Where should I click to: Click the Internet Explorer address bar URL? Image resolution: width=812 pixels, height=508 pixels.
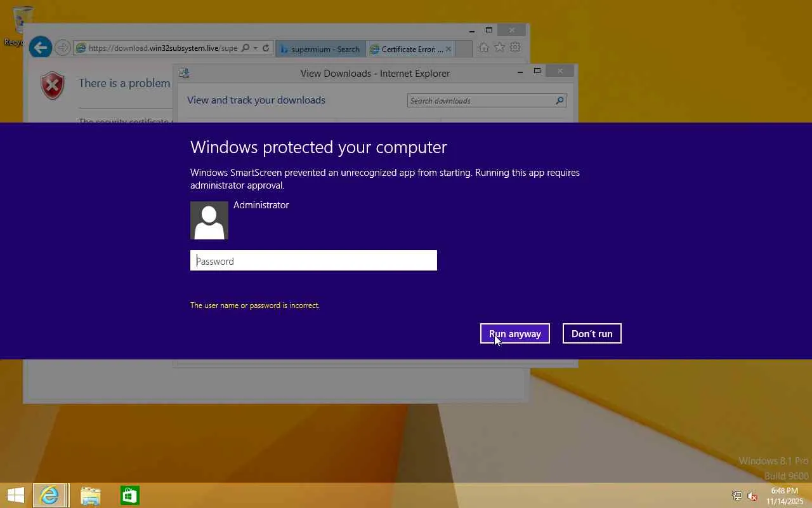[x=163, y=48]
